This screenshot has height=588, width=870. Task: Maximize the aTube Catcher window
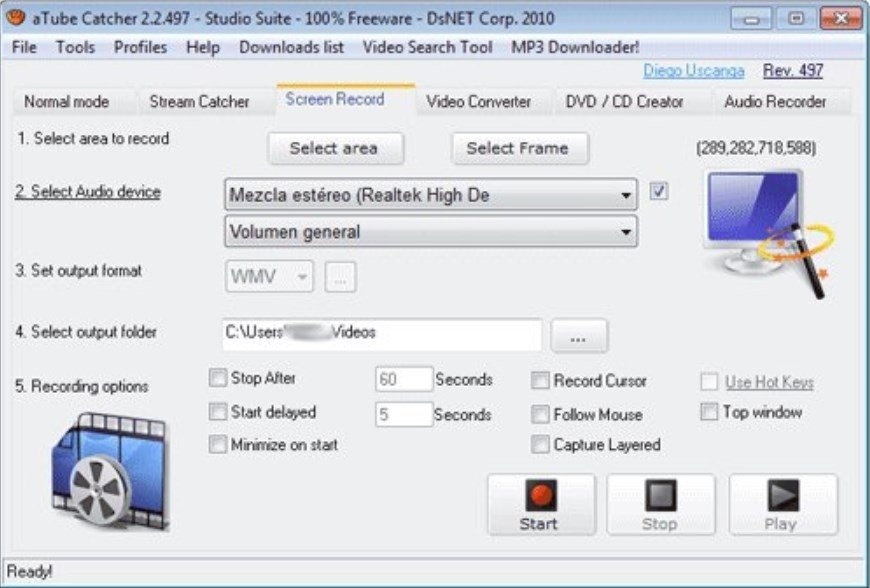point(796,19)
